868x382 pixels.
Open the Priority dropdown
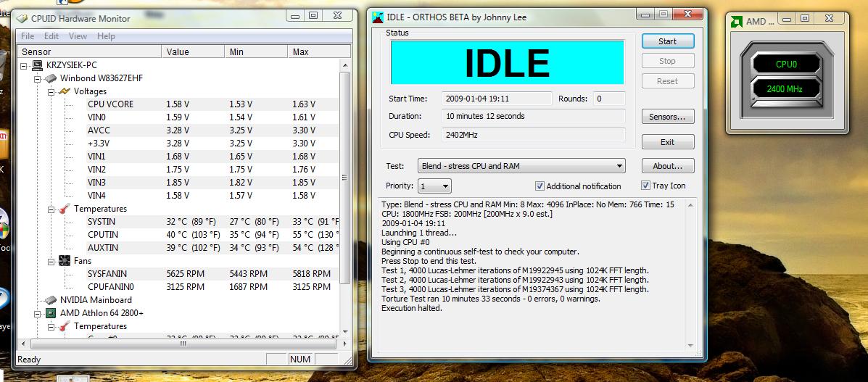point(434,186)
